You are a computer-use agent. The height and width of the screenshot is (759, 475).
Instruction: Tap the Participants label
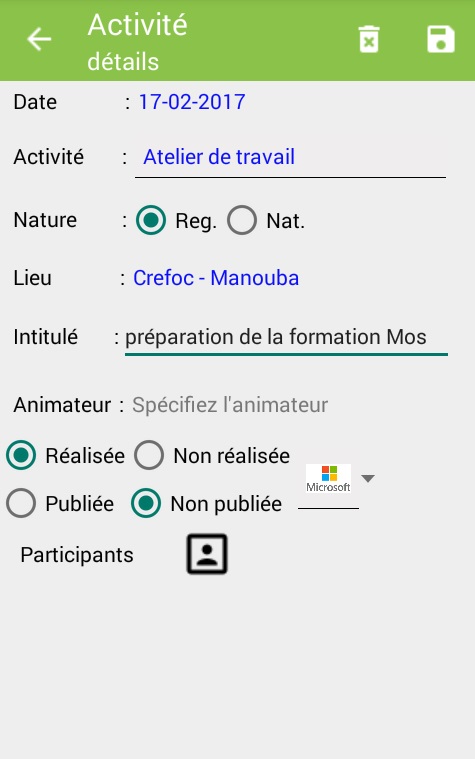pyautogui.click(x=77, y=555)
